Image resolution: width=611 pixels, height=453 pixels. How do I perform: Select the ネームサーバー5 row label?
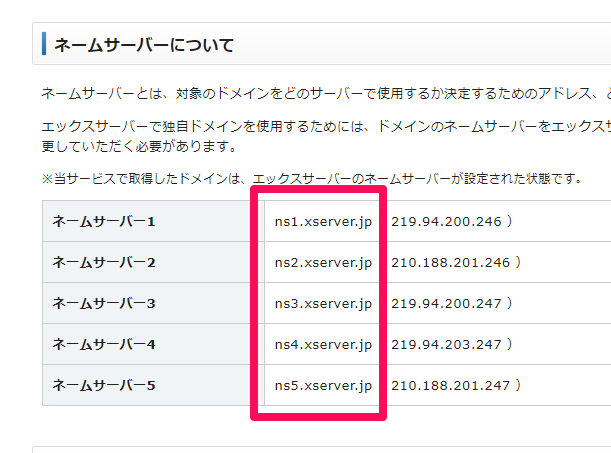click(104, 385)
